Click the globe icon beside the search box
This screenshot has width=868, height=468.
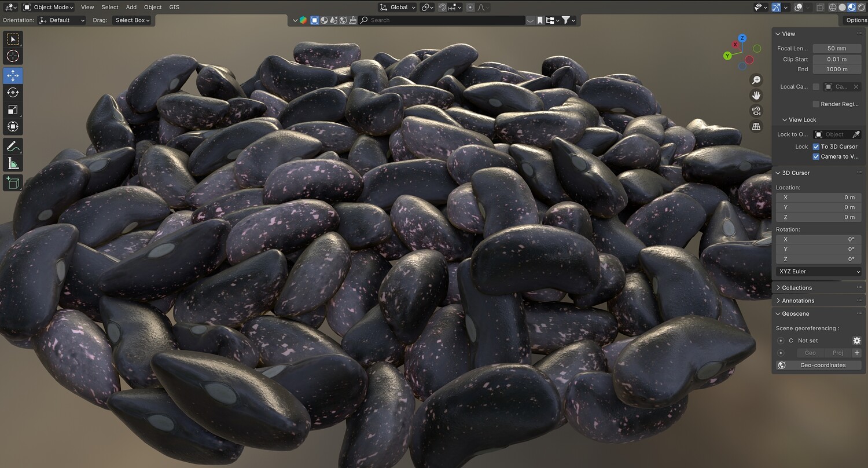tap(343, 20)
